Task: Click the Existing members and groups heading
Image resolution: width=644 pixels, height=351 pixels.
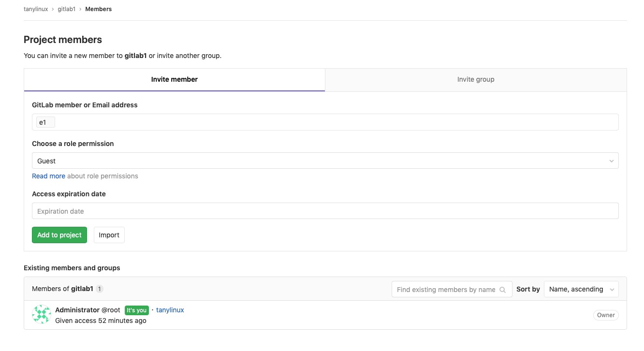Action: 72,268
